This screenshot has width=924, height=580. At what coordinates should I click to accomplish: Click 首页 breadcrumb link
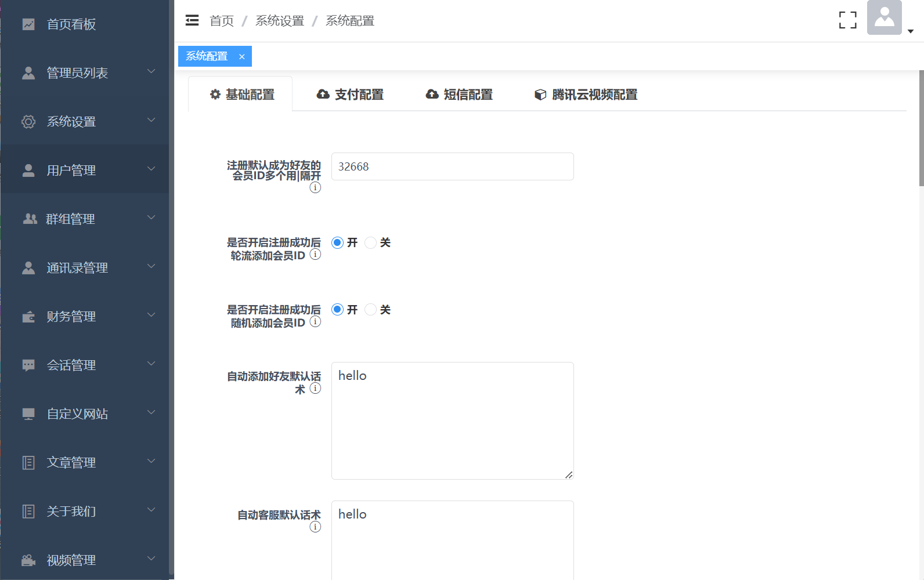coord(222,21)
